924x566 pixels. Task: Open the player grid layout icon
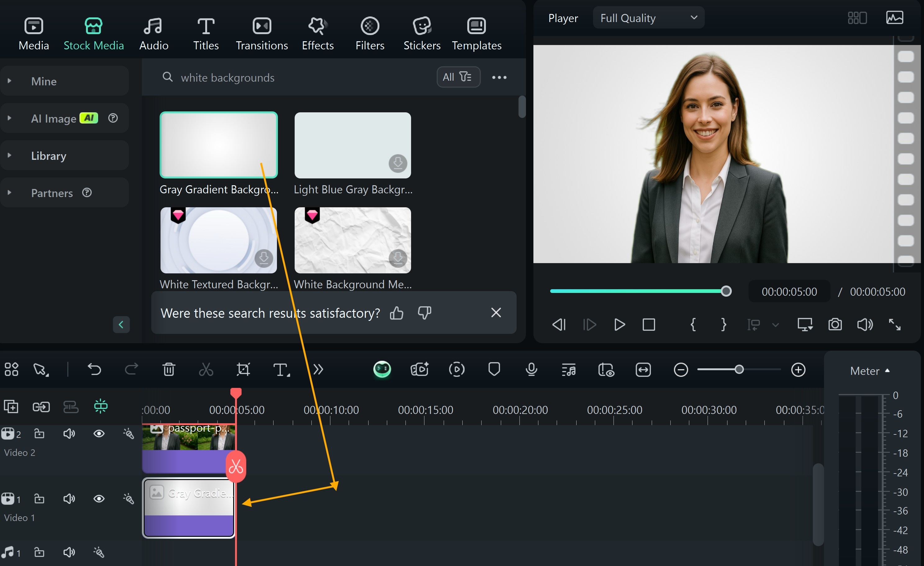857,18
